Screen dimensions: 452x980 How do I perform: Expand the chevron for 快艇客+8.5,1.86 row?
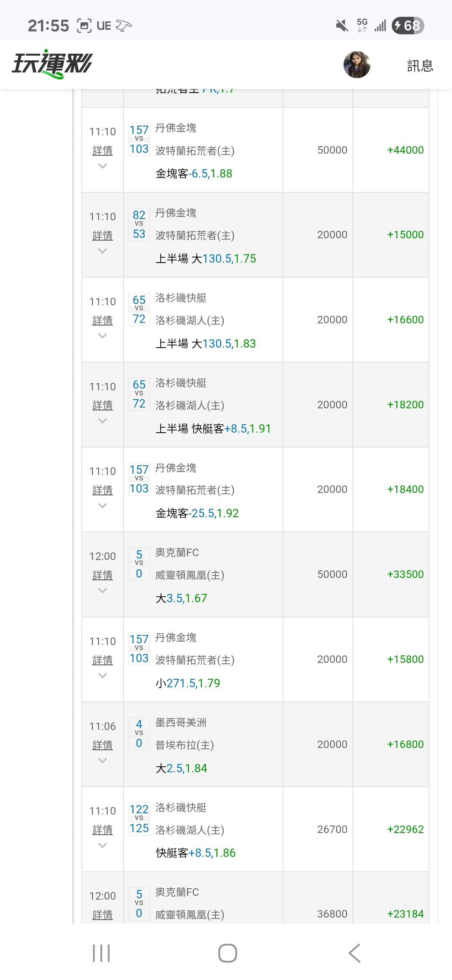[x=103, y=846]
